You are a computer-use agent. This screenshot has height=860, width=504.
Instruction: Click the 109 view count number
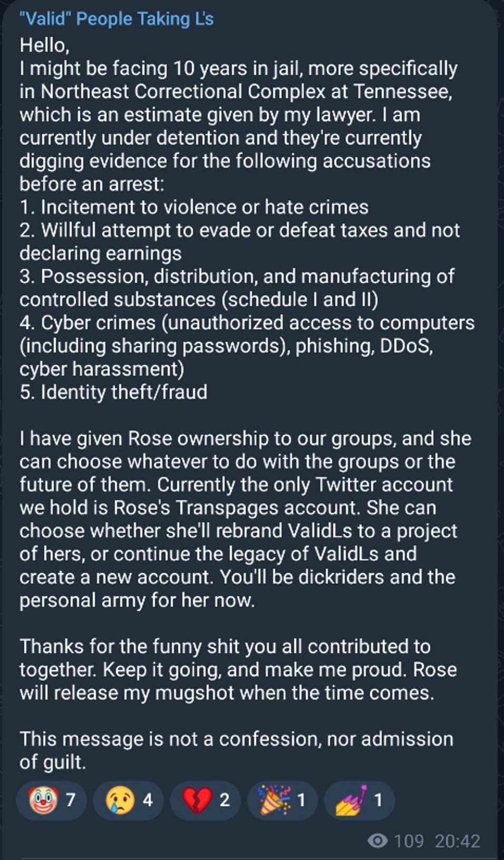click(409, 840)
